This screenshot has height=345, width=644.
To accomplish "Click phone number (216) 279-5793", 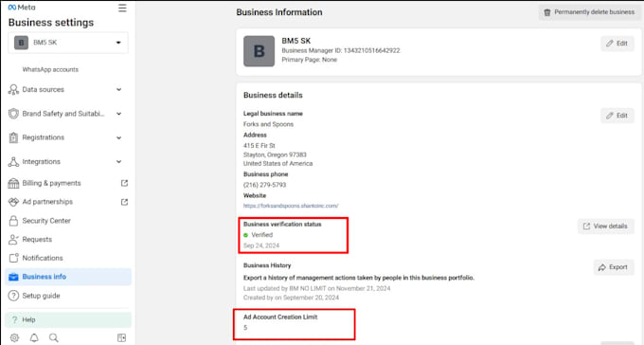I will (x=264, y=185).
